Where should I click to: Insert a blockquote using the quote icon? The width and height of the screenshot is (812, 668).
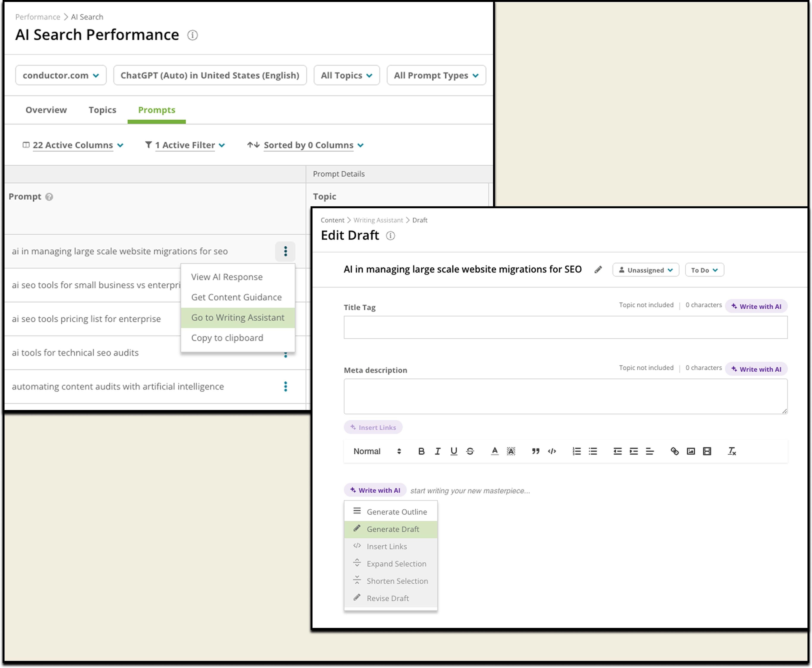[535, 451]
